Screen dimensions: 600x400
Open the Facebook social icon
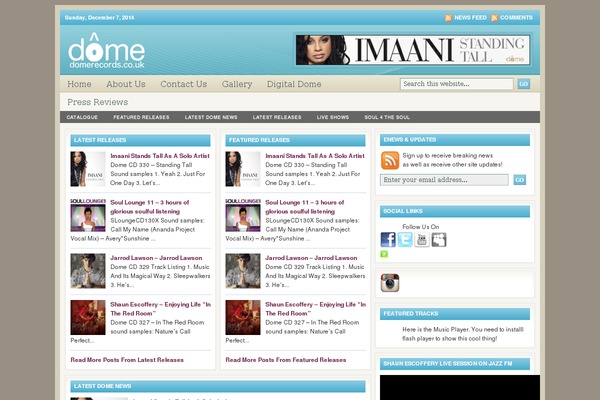pyautogui.click(x=388, y=240)
